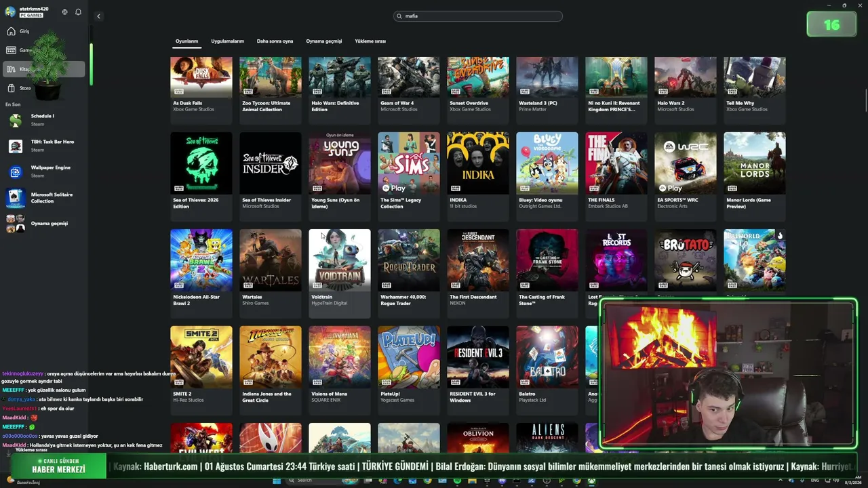Open the Gears of War 4 card
This screenshot has width=868, height=488.
409,90
